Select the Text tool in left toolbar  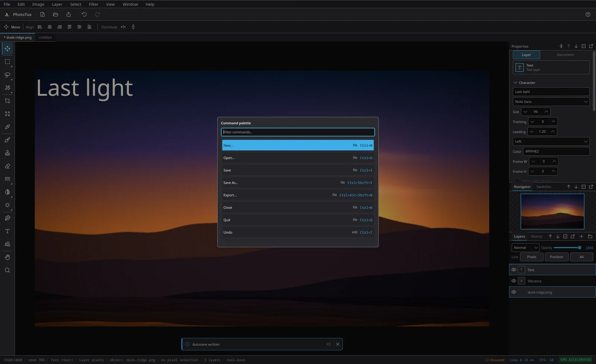coord(7,231)
